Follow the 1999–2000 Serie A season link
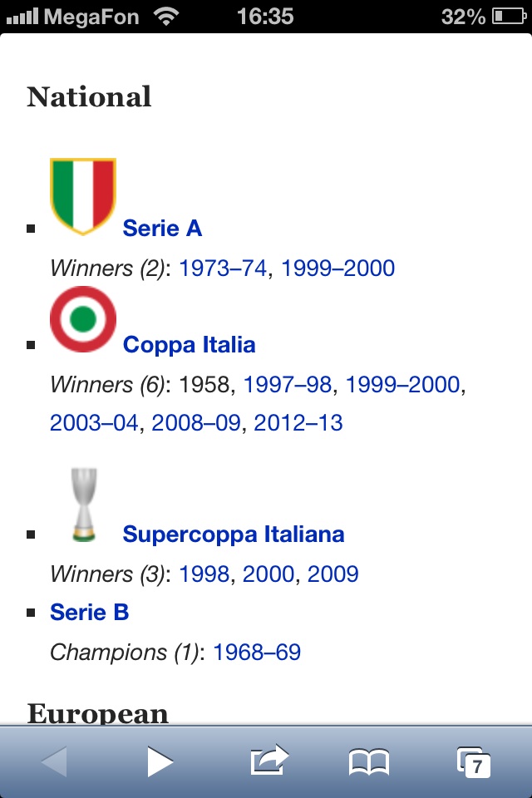This screenshot has width=532, height=798. [337, 268]
